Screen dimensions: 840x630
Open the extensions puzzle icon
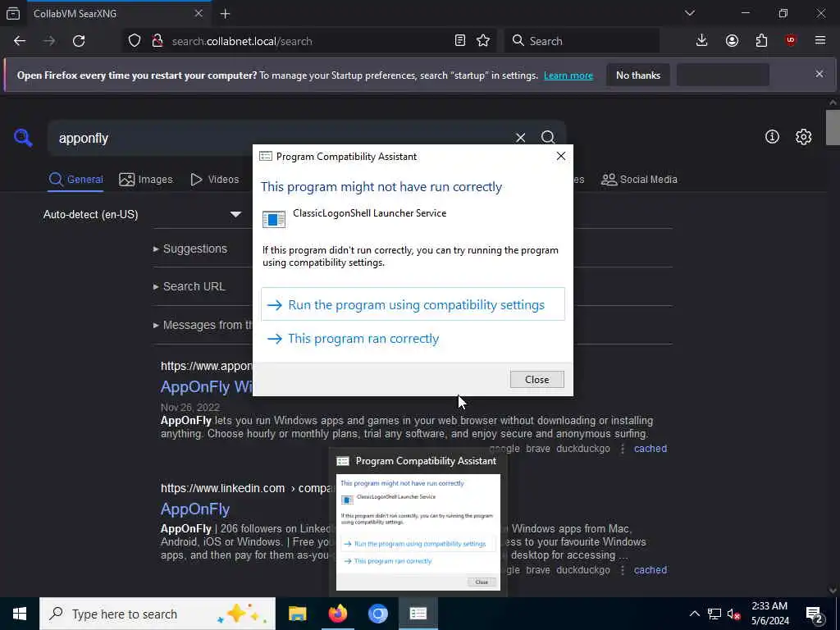761,41
